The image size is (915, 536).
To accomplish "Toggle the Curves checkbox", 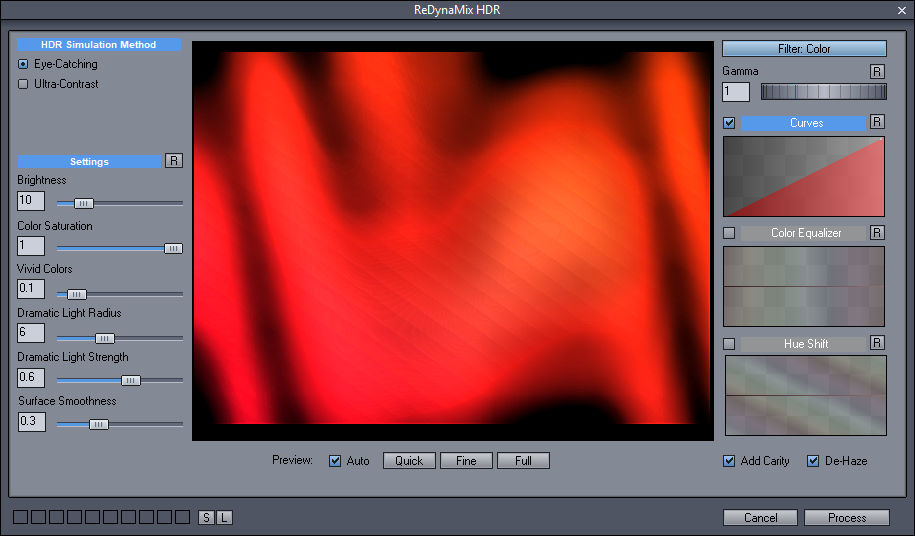I will (x=729, y=122).
